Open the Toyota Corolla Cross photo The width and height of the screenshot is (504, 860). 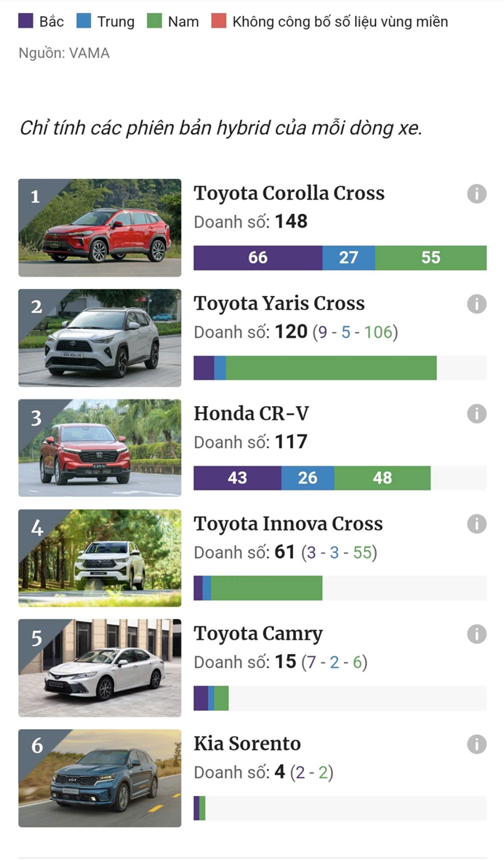coord(100,228)
